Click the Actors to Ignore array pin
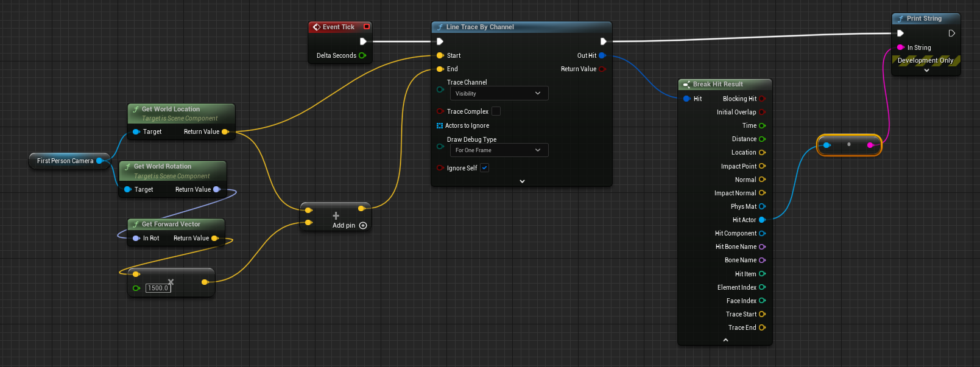 (440, 125)
